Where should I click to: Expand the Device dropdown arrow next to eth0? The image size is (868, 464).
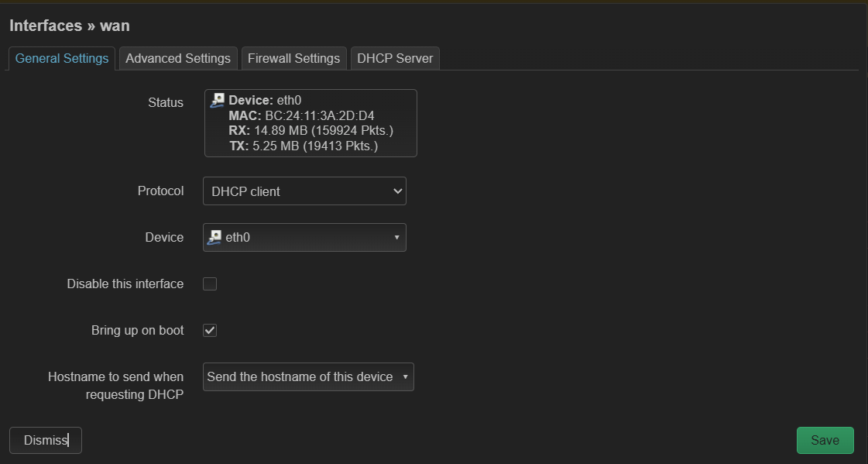[x=396, y=238]
